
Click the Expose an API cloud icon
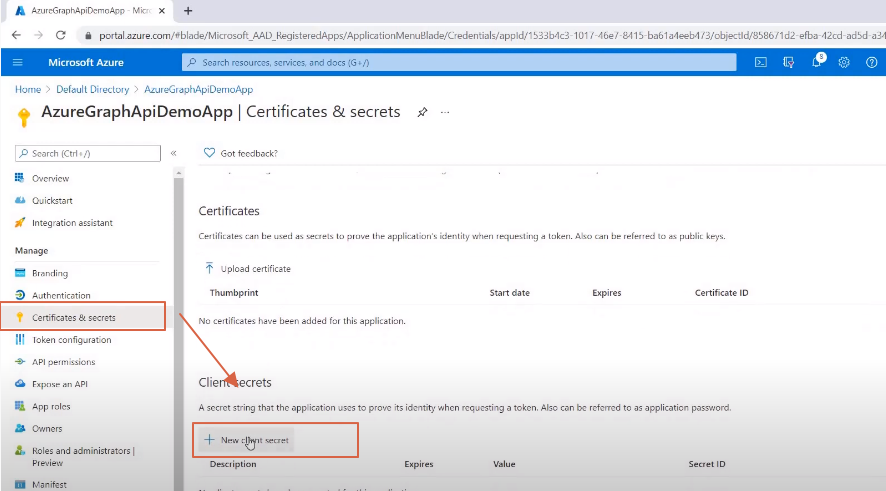pyautogui.click(x=20, y=384)
